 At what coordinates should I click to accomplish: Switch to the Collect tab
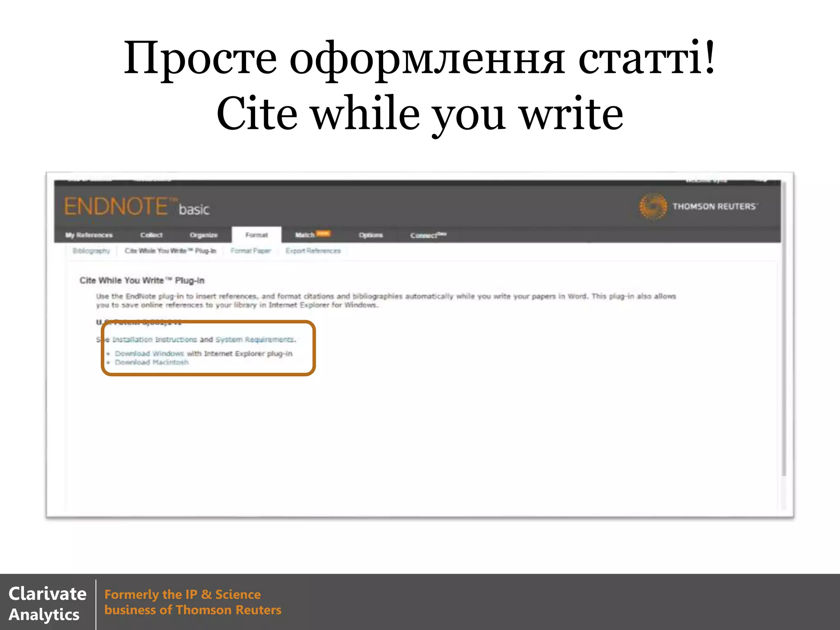tap(151, 235)
